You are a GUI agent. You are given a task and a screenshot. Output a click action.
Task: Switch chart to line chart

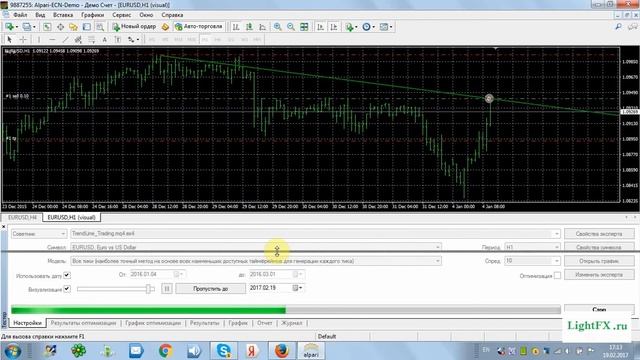tap(262, 27)
